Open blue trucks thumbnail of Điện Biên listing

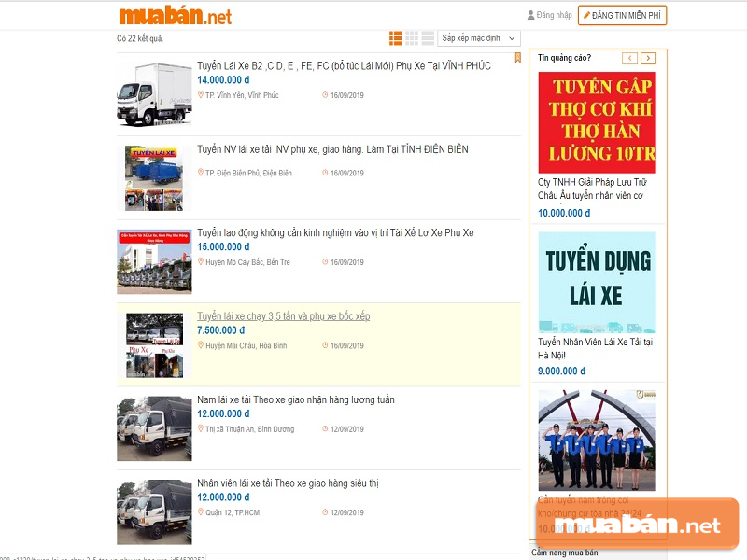(x=154, y=178)
